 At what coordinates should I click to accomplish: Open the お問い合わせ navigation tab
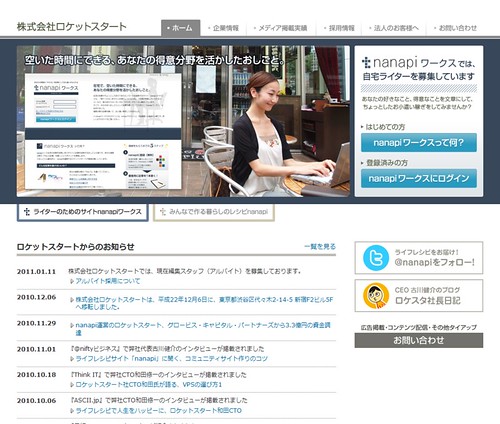pyautogui.click(x=456, y=28)
